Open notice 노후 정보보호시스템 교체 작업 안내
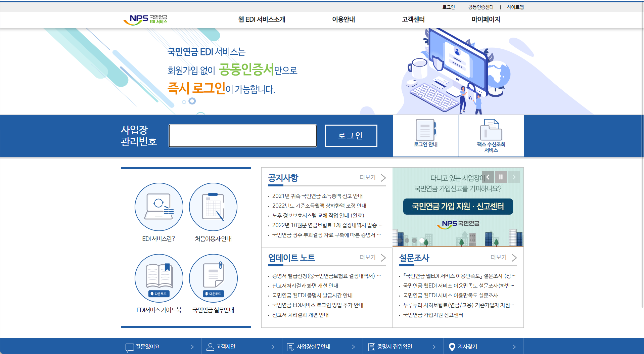The height and width of the screenshot is (354, 644). coord(318,215)
